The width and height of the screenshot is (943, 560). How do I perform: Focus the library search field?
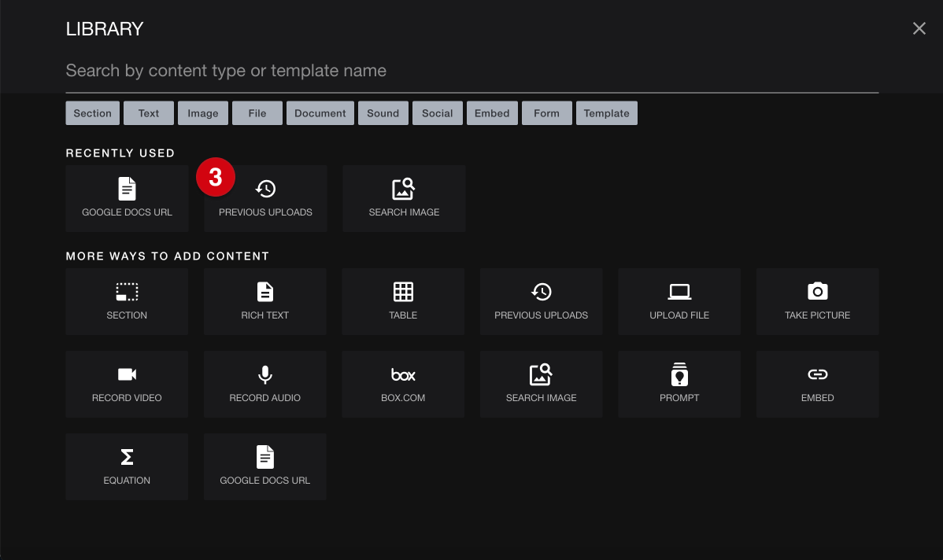(x=472, y=71)
